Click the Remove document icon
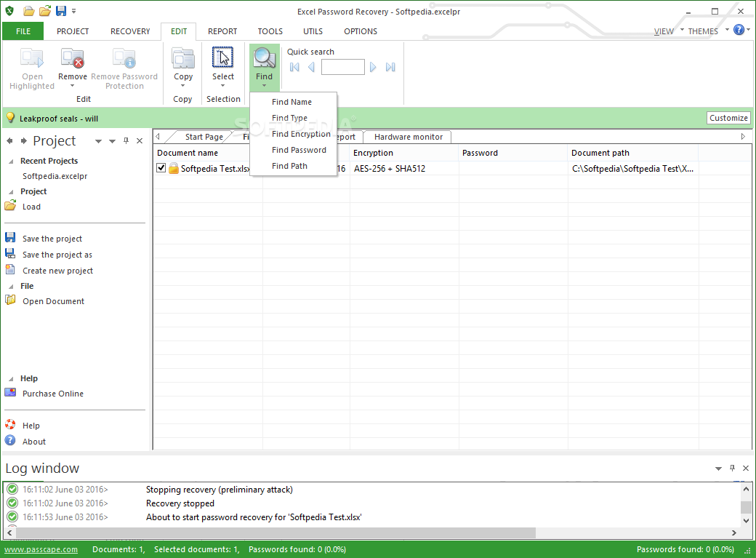756x558 pixels. pyautogui.click(x=72, y=57)
